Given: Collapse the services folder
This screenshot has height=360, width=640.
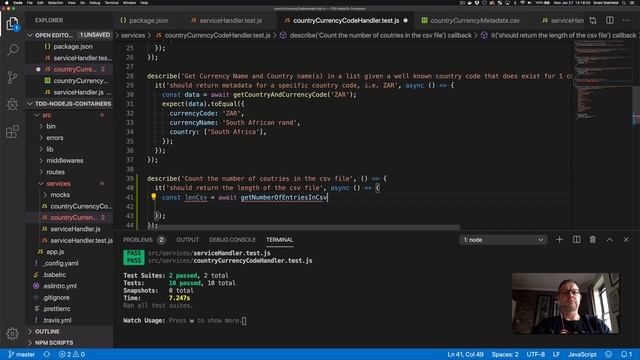Looking at the screenshot, I should tap(41, 184).
